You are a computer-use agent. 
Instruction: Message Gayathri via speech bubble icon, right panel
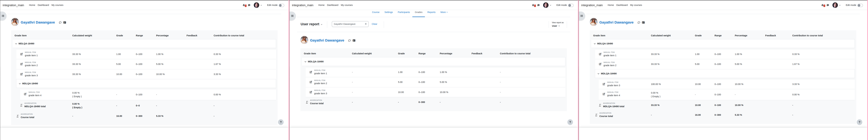point(639,23)
